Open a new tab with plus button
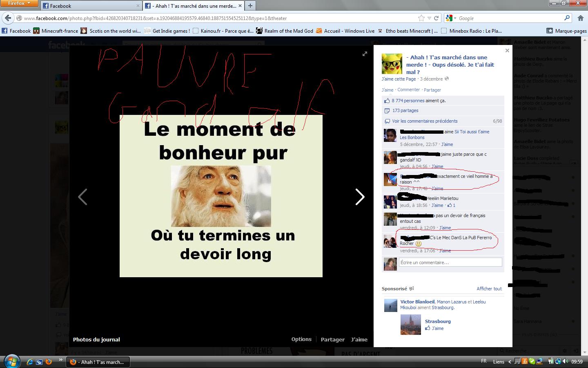Screen dimensions: 588x368 (x=250, y=6)
